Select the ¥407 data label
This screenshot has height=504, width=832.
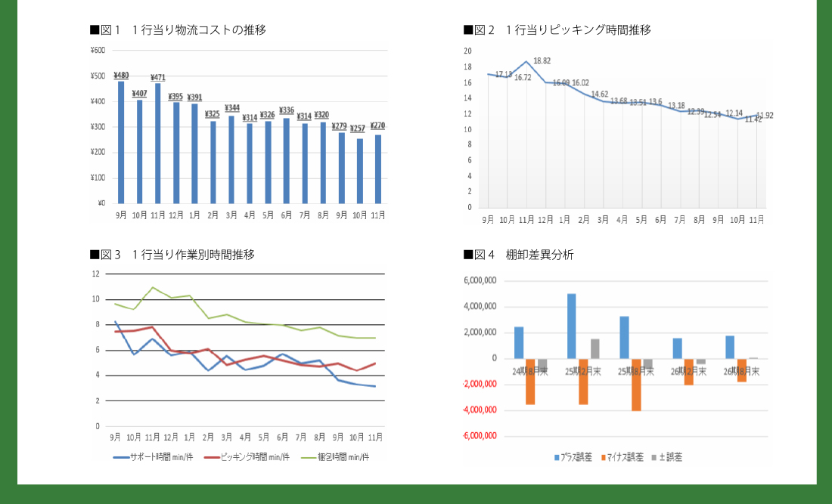click(140, 93)
